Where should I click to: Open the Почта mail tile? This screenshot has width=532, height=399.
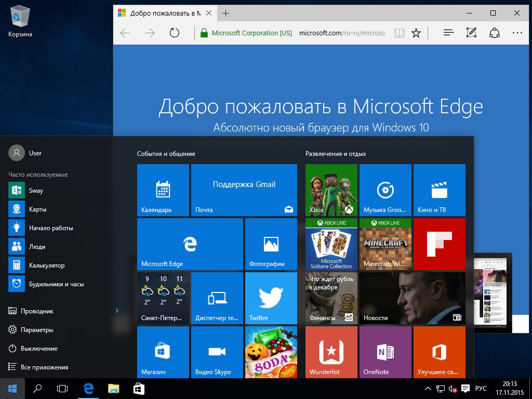tap(244, 190)
